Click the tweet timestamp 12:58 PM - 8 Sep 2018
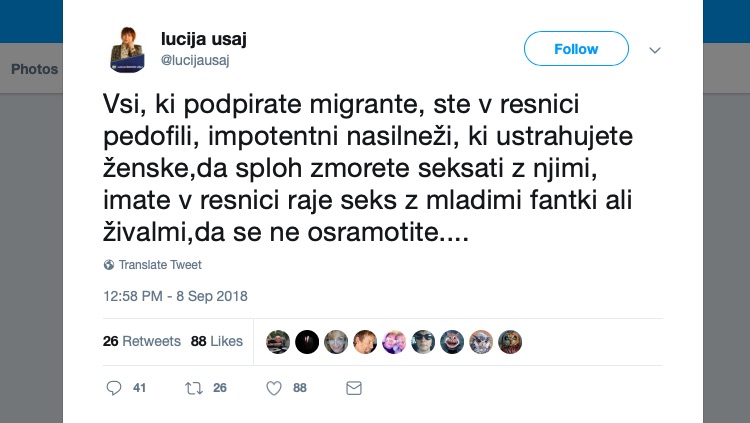 (175, 296)
